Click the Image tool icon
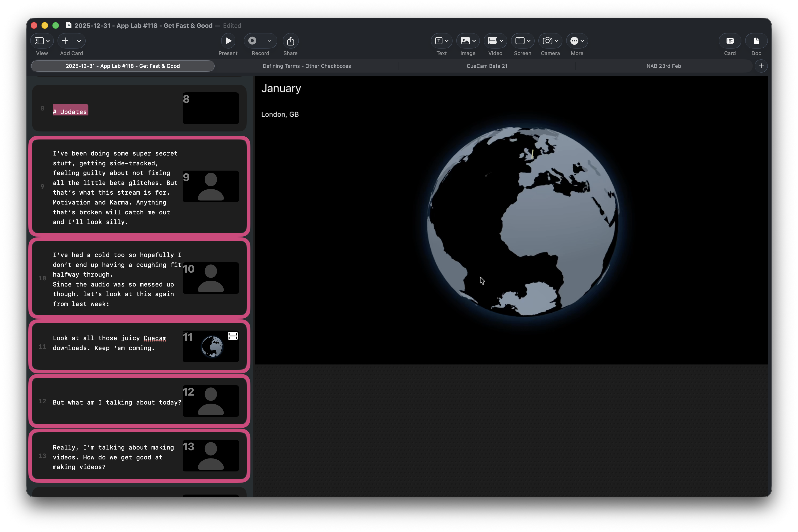This screenshot has width=798, height=532. pyautogui.click(x=465, y=41)
